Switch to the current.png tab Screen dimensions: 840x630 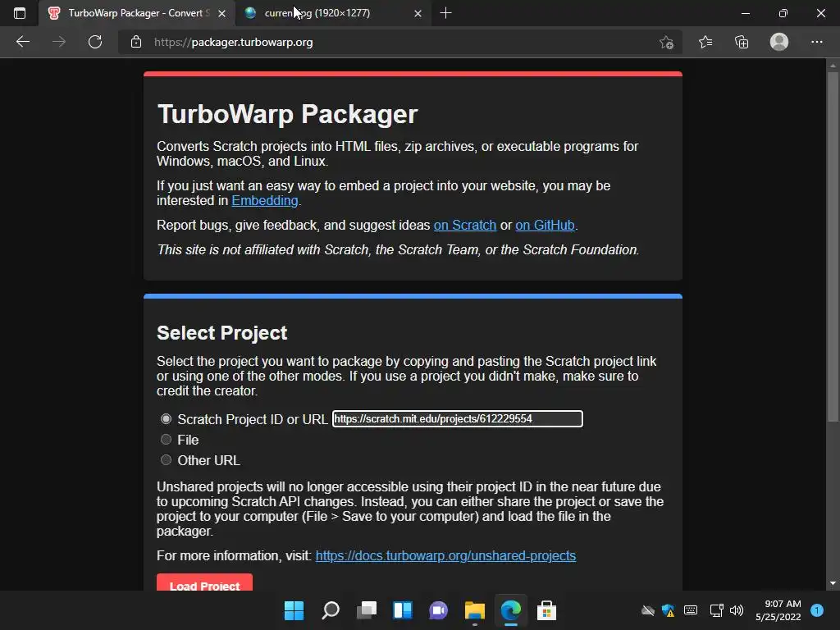(332, 13)
